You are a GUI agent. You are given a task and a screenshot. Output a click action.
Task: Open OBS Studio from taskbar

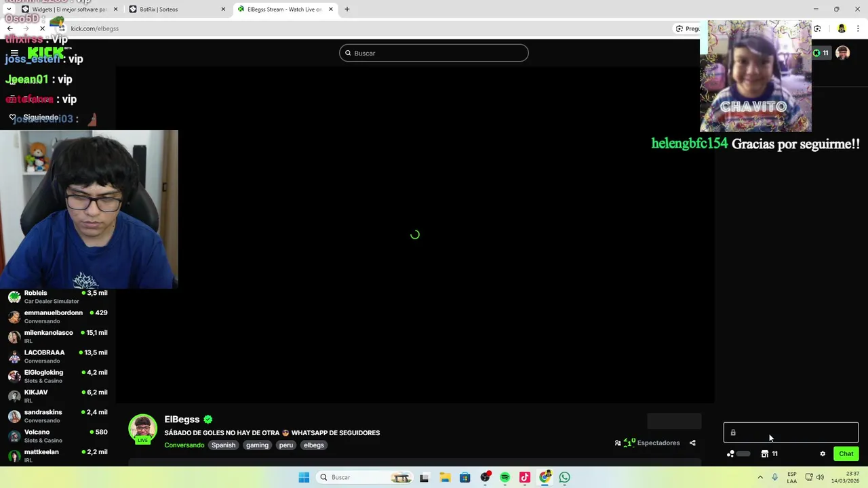[x=486, y=477]
